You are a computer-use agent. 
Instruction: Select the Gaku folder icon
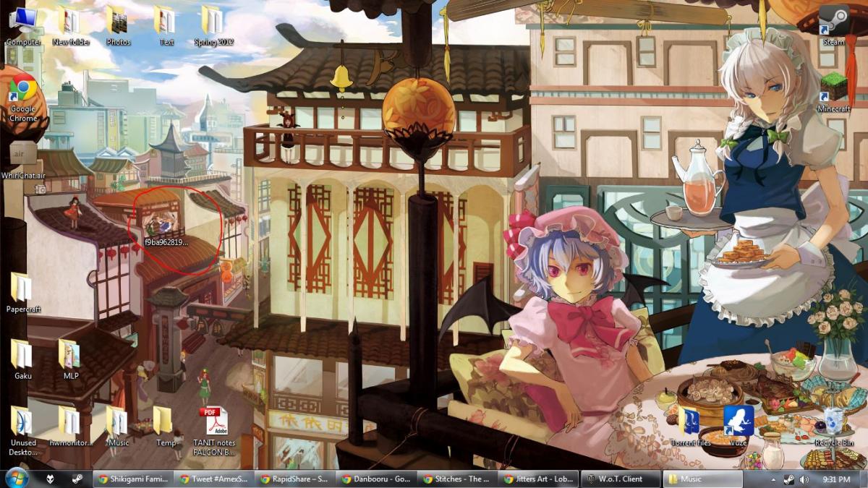pyautogui.click(x=23, y=359)
